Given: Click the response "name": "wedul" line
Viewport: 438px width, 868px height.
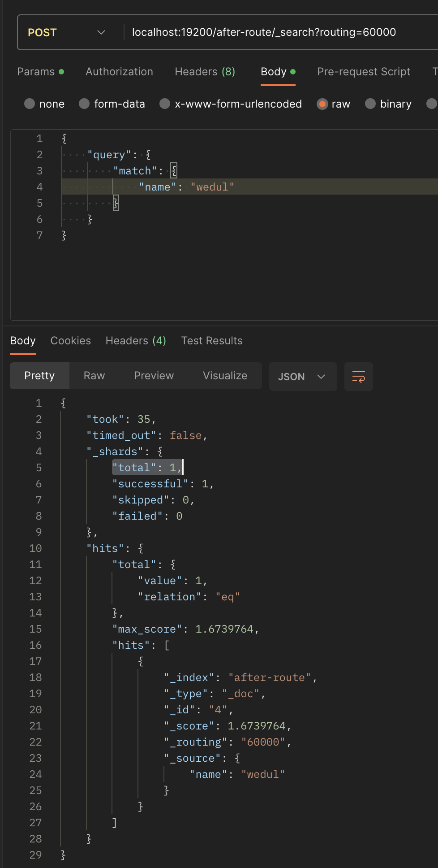Looking at the screenshot, I should (x=237, y=774).
